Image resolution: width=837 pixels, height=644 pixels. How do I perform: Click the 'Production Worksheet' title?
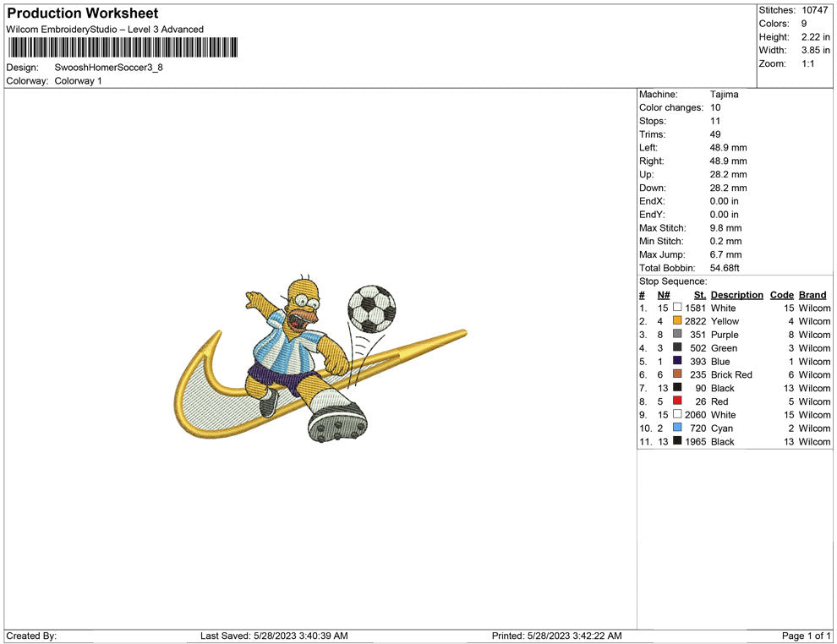point(83,14)
